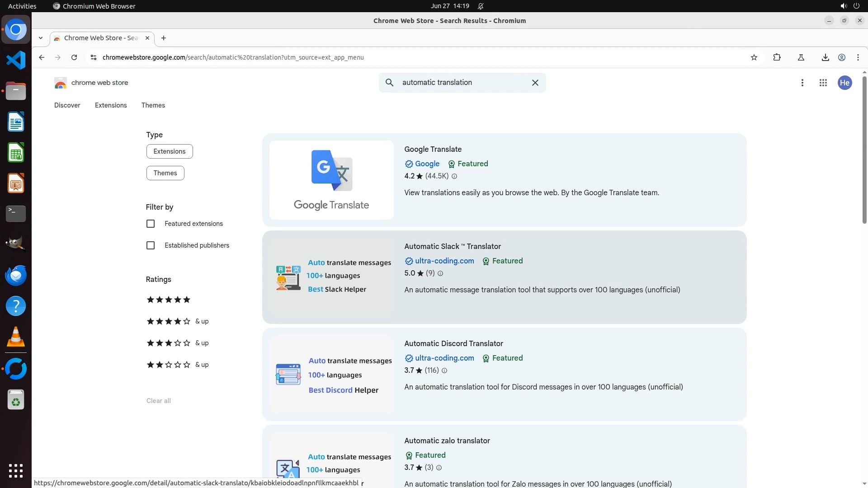Go to the Discover tab
868x488 pixels.
pos(67,105)
